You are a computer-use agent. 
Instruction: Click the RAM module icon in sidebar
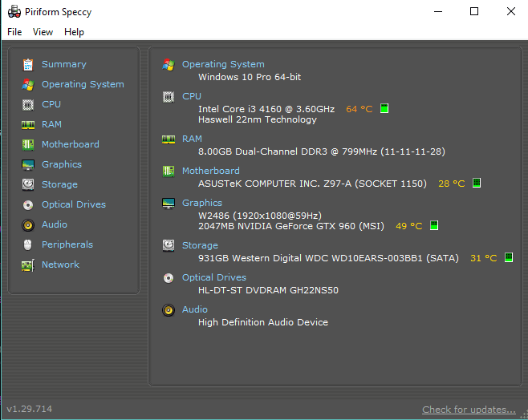[28, 124]
